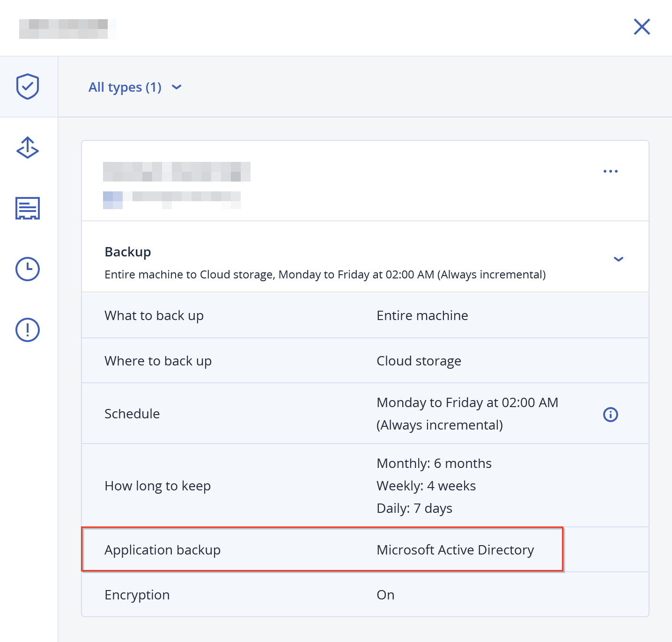Open the Recovery arrow-cube sidebar icon
The height and width of the screenshot is (642, 672).
tap(28, 147)
